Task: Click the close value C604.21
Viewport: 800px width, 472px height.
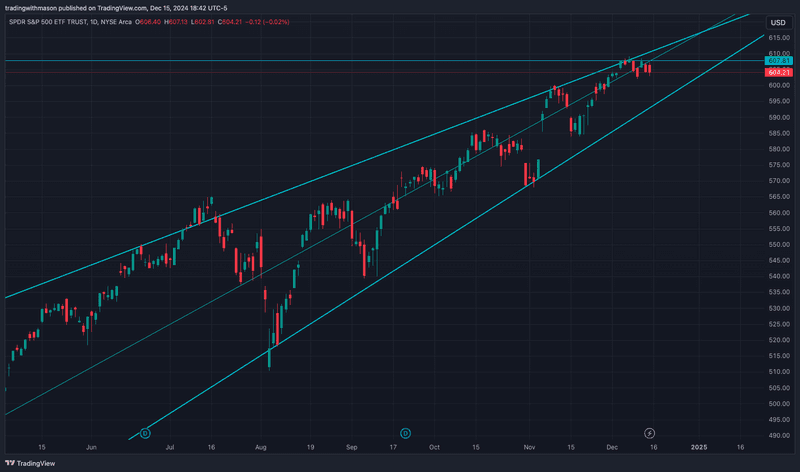Action: 230,22
